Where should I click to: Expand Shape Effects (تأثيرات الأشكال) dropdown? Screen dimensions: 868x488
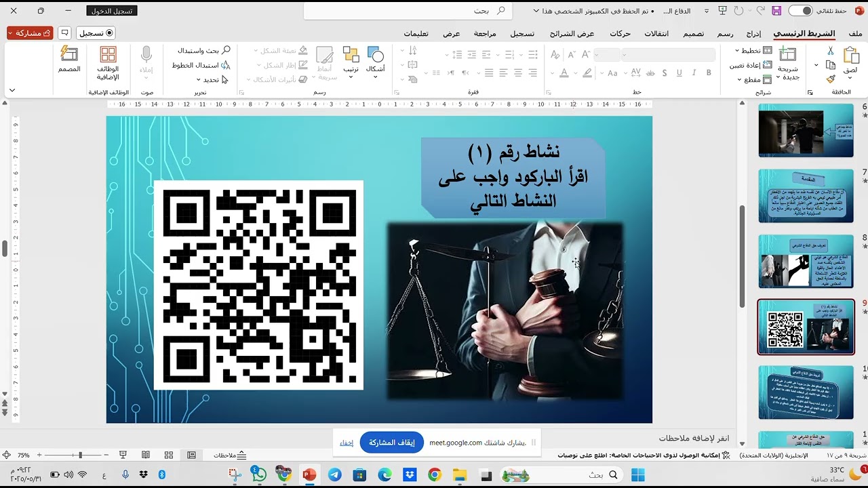pyautogui.click(x=277, y=79)
